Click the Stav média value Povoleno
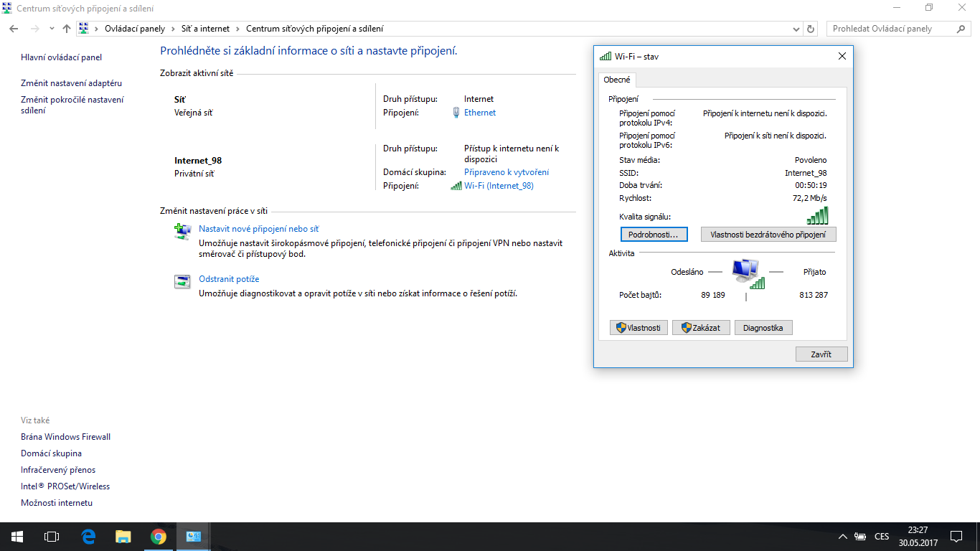This screenshot has height=551, width=980. tap(811, 160)
